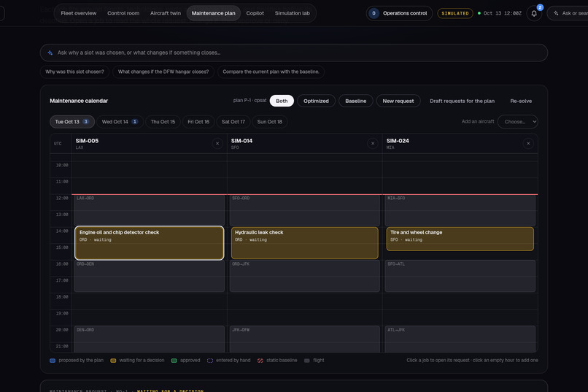Open the Hydraulic leak check job
The width and height of the screenshot is (588, 392).
pyautogui.click(x=304, y=242)
